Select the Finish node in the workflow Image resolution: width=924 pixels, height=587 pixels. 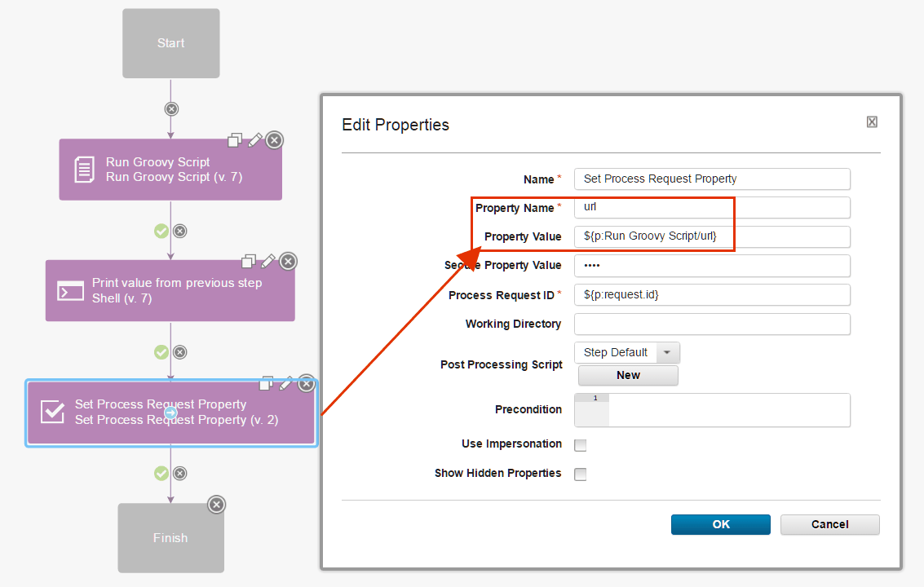[x=170, y=537]
